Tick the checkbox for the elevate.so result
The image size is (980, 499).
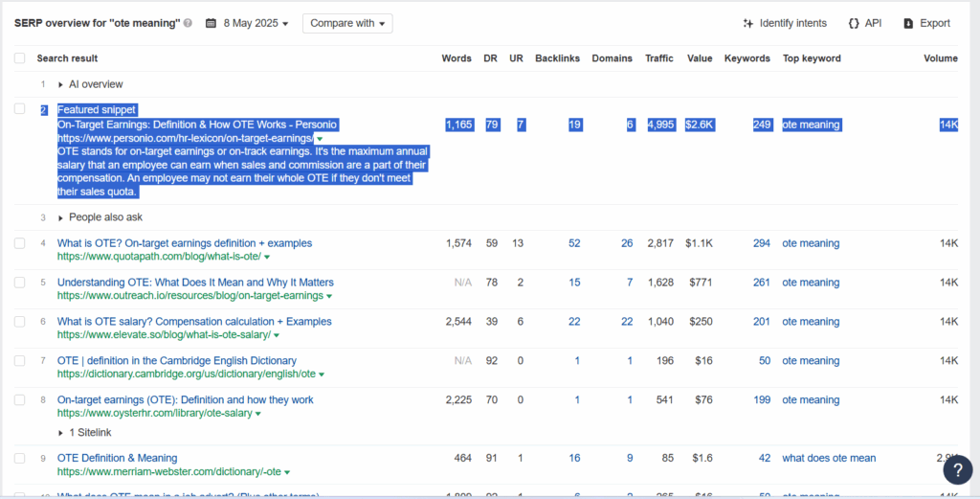click(20, 322)
